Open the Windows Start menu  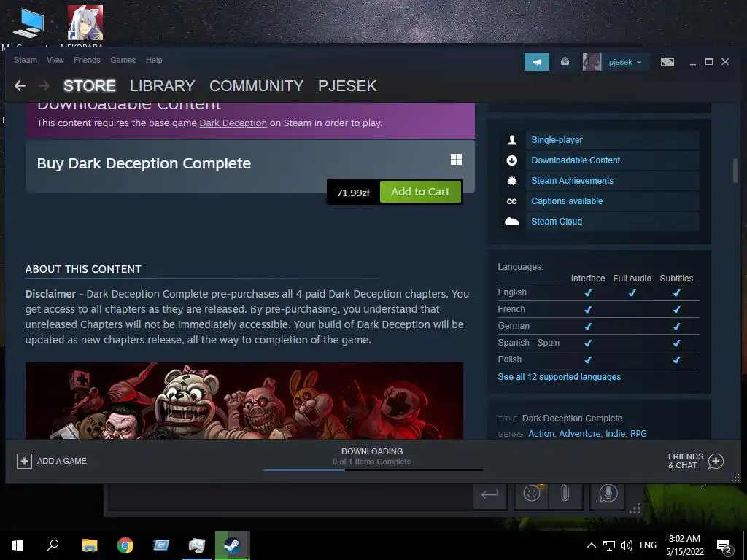18,545
